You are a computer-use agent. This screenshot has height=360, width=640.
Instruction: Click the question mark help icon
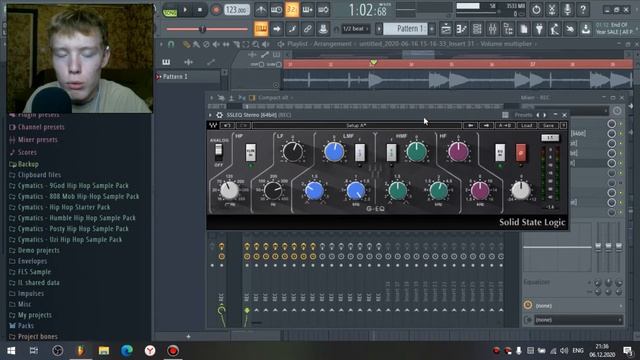tap(583, 9)
